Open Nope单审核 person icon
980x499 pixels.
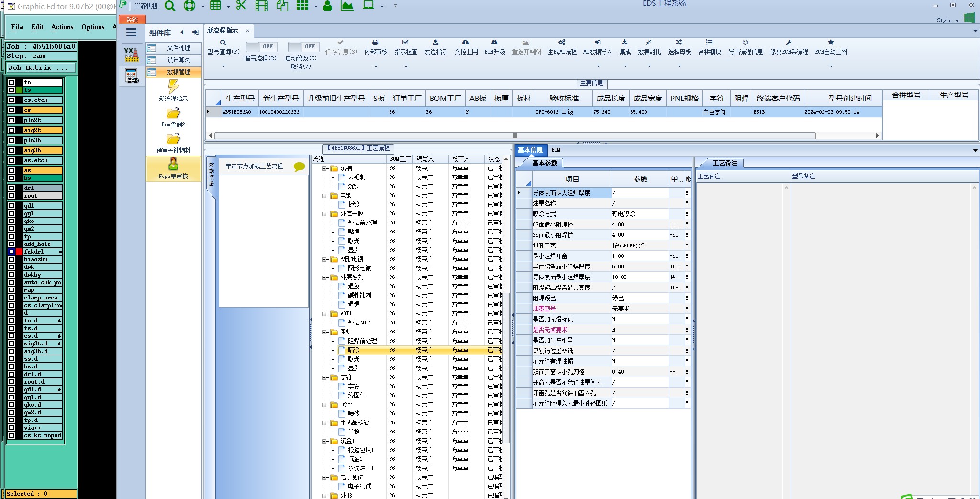(173, 165)
